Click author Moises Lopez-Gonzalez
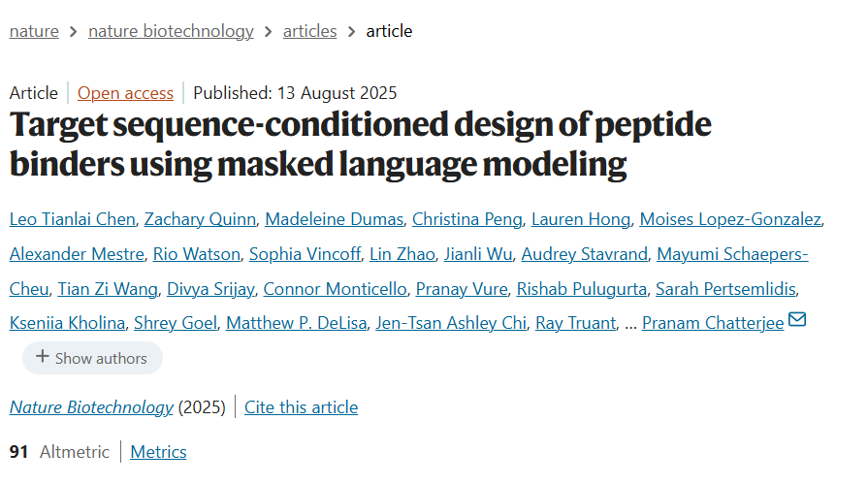 coord(730,219)
